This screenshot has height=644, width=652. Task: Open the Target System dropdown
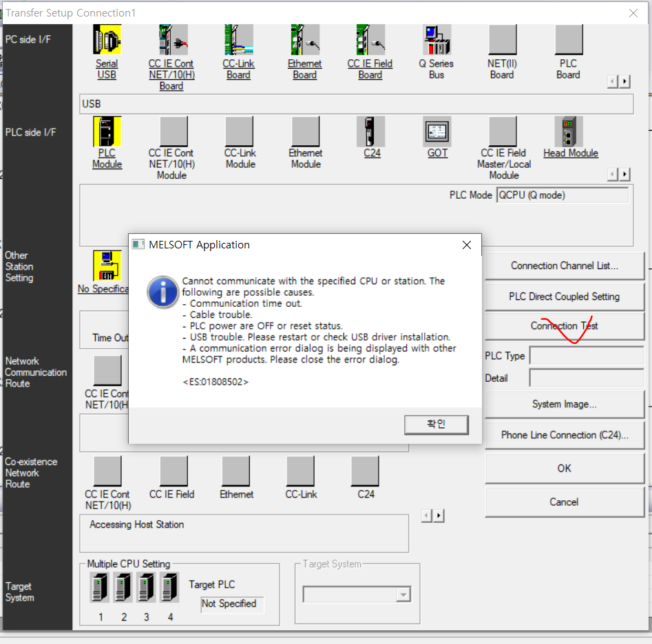[403, 594]
